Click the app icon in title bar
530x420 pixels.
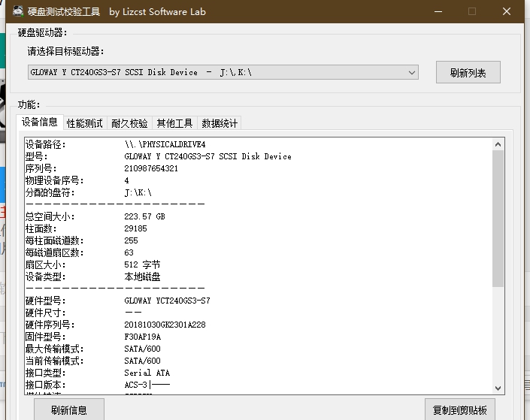[18, 11]
